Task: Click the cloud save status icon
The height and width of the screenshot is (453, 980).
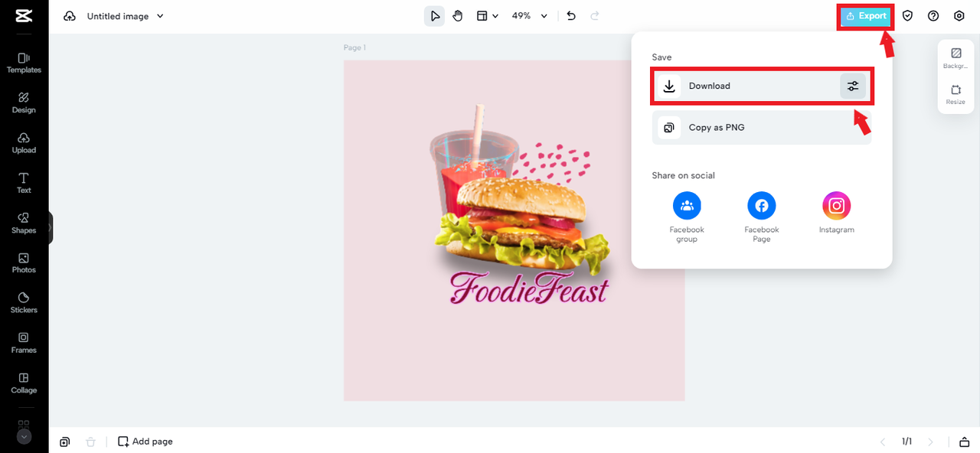Action: coord(70,16)
